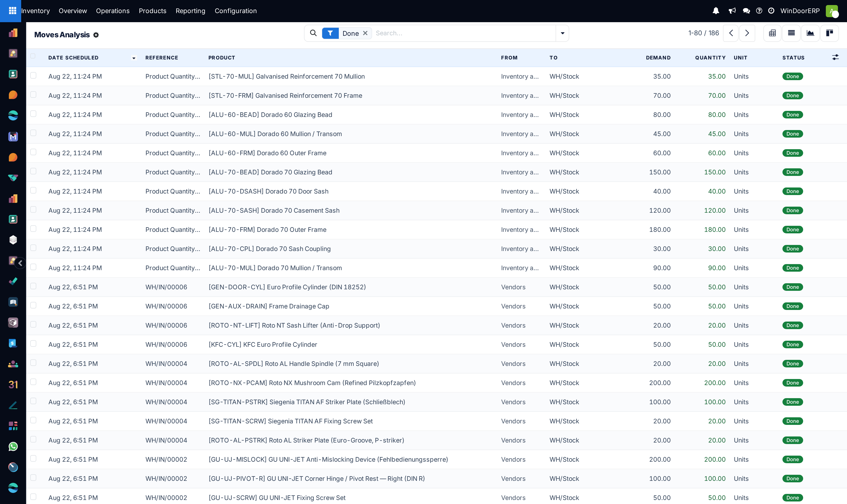Click the megaphone announcements icon

pyautogui.click(x=732, y=11)
